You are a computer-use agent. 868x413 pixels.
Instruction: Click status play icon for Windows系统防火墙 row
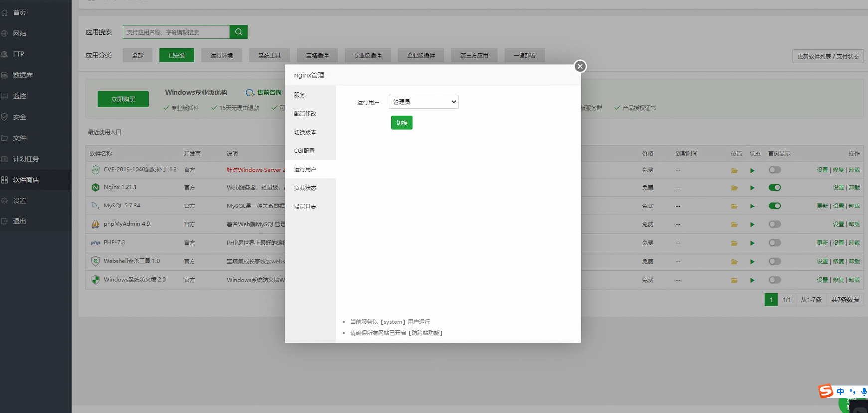(x=752, y=280)
